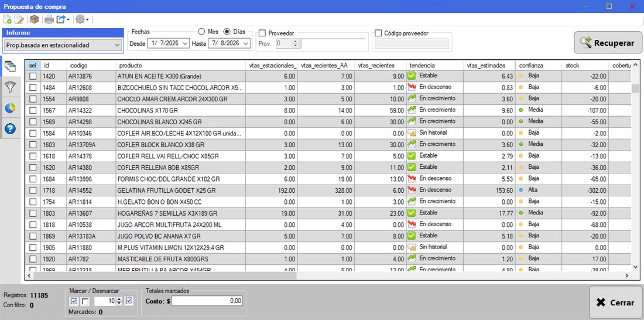Check the row for ATUN EN ACEITE X300
The image size is (644, 320).
(x=32, y=76)
